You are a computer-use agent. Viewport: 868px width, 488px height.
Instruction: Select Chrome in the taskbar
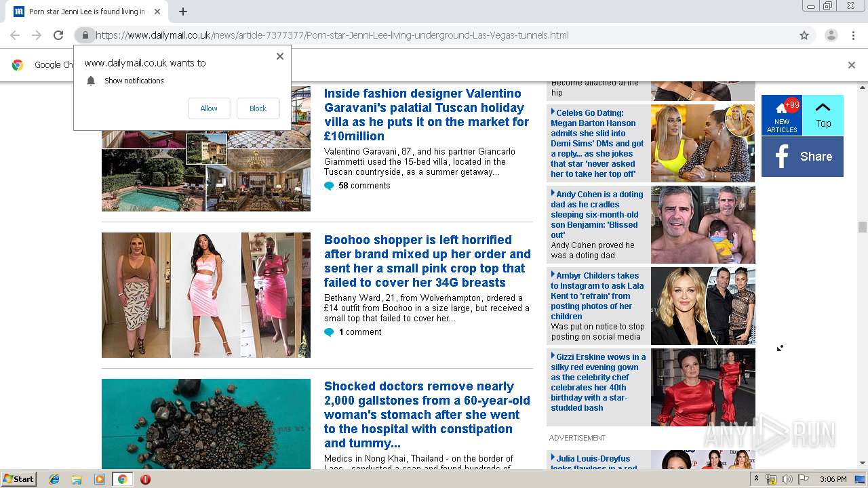coord(122,479)
